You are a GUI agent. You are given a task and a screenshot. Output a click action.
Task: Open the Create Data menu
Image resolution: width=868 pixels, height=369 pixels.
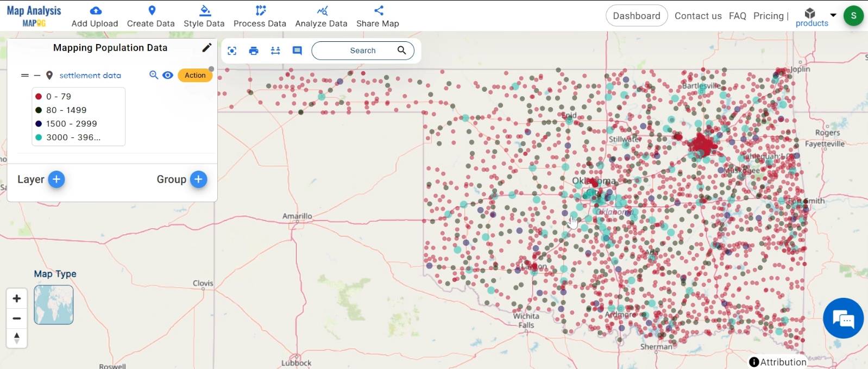tap(150, 17)
